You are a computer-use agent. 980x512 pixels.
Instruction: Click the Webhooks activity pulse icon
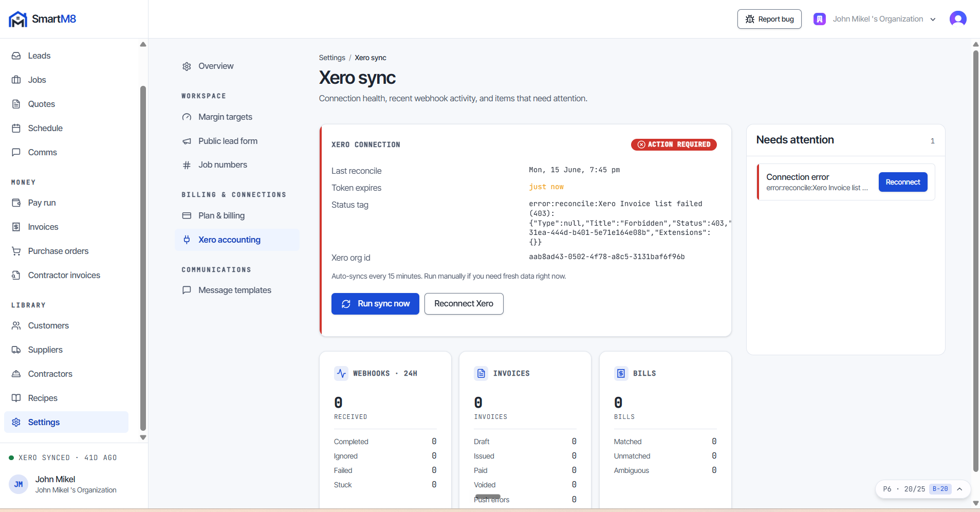click(341, 373)
